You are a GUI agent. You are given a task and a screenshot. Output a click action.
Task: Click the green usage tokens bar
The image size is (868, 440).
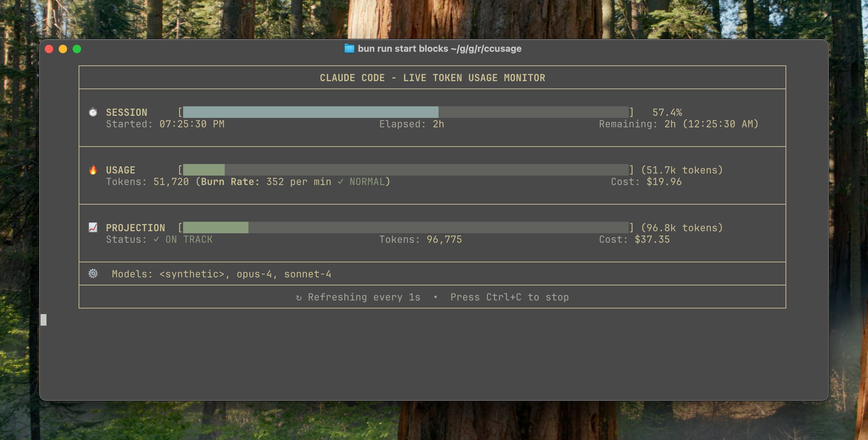tap(204, 170)
